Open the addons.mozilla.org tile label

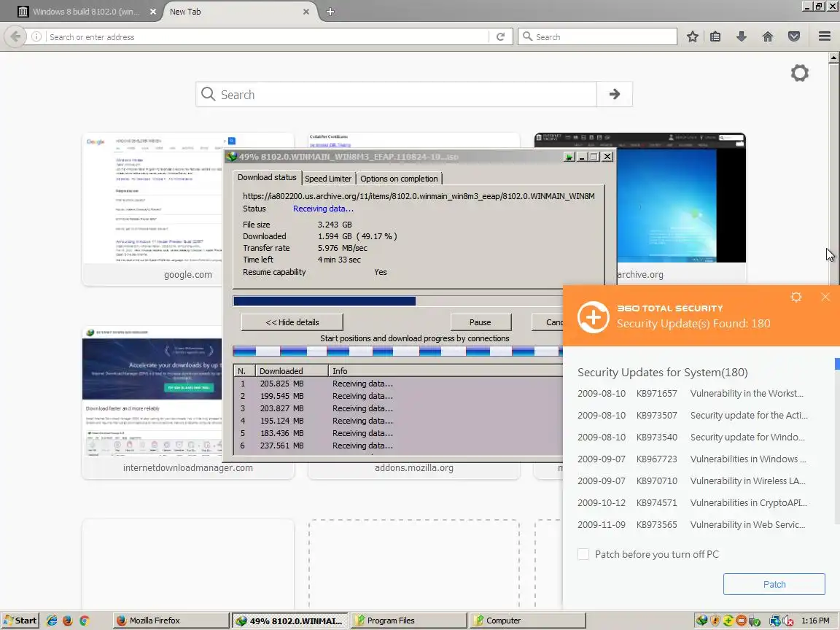(413, 467)
